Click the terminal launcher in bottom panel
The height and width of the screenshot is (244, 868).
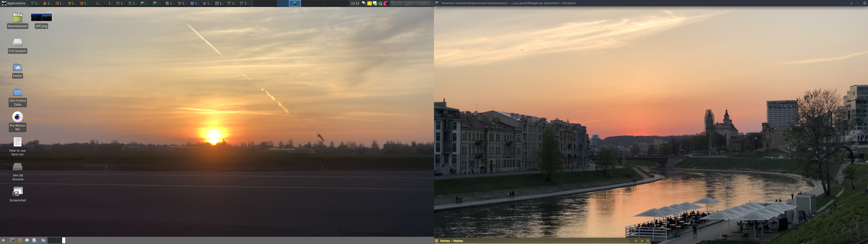point(12,240)
